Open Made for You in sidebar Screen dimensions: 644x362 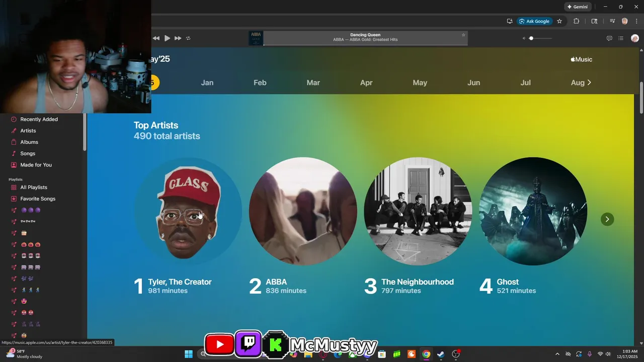pyautogui.click(x=36, y=165)
